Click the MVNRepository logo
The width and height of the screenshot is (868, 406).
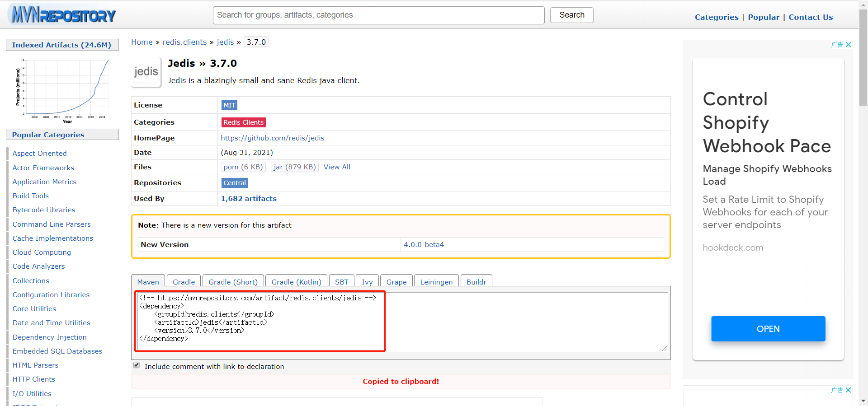[x=63, y=15]
